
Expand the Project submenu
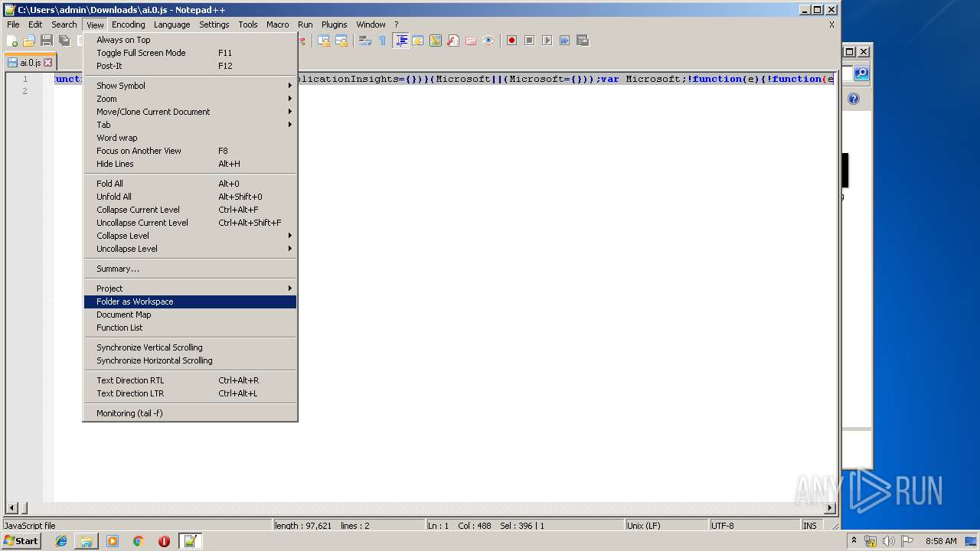click(190, 289)
